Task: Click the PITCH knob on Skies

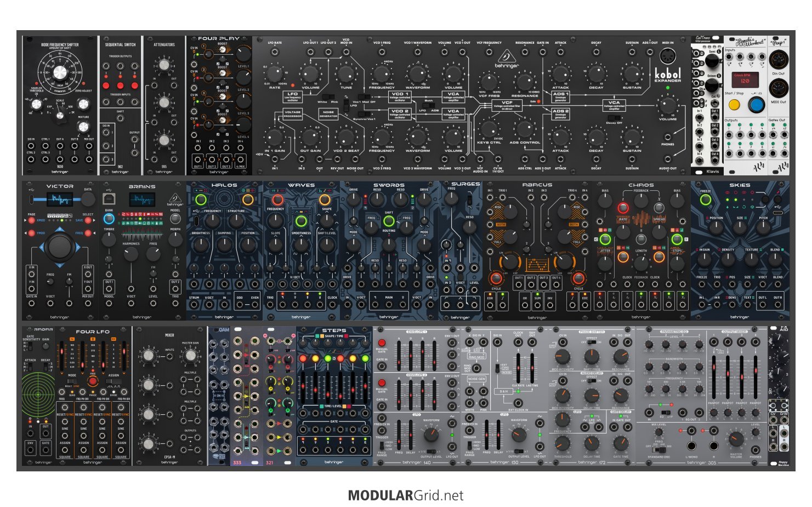Action: point(764,227)
